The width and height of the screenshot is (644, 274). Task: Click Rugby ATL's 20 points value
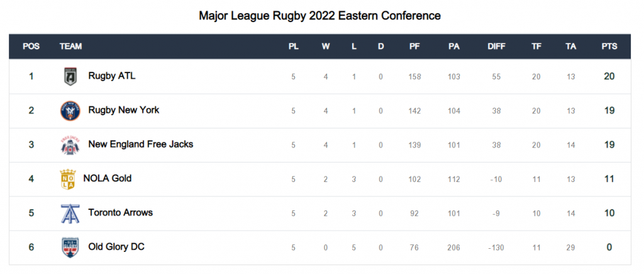pyautogui.click(x=609, y=76)
